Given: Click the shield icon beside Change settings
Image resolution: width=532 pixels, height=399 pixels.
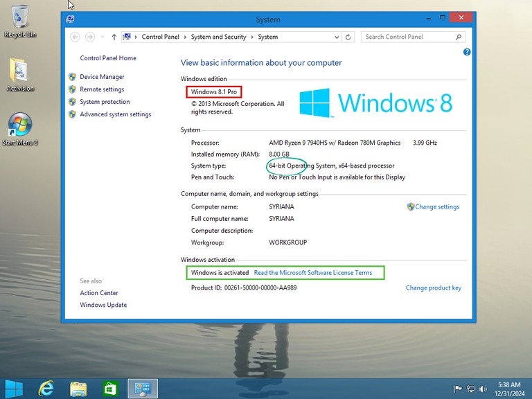Looking at the screenshot, I should [x=411, y=206].
